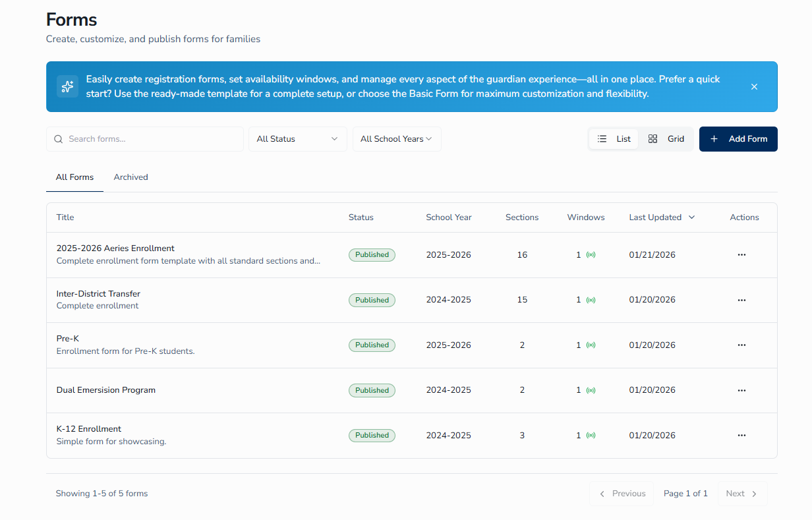The width and height of the screenshot is (812, 520).
Task: Open the Pre-K form title
Action: 68,339
